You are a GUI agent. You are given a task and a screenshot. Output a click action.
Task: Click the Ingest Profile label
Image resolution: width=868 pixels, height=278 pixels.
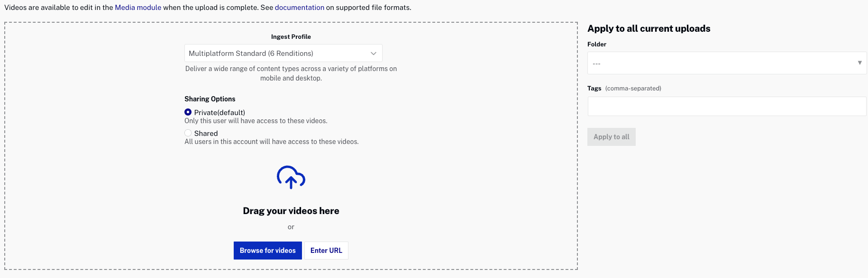291,36
